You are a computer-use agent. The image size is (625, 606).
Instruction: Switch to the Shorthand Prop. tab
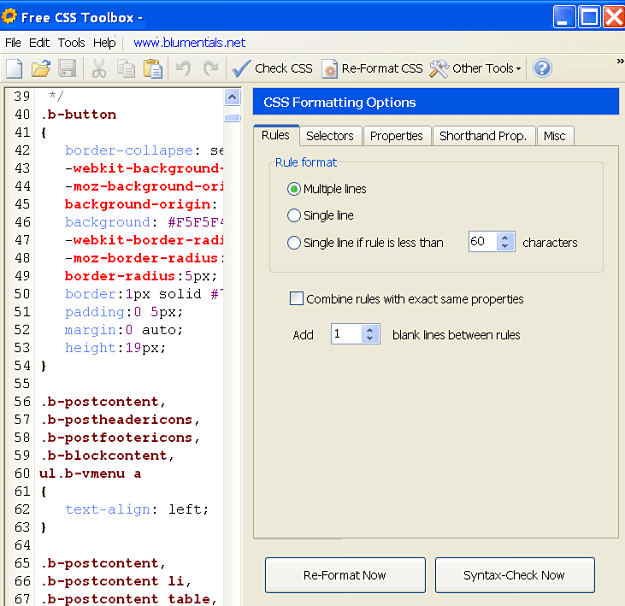(483, 136)
